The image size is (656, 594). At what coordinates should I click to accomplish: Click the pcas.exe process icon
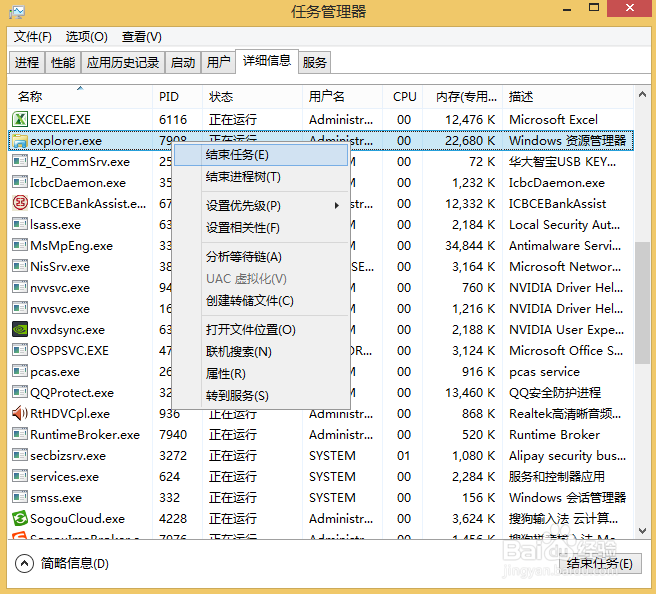tap(20, 371)
